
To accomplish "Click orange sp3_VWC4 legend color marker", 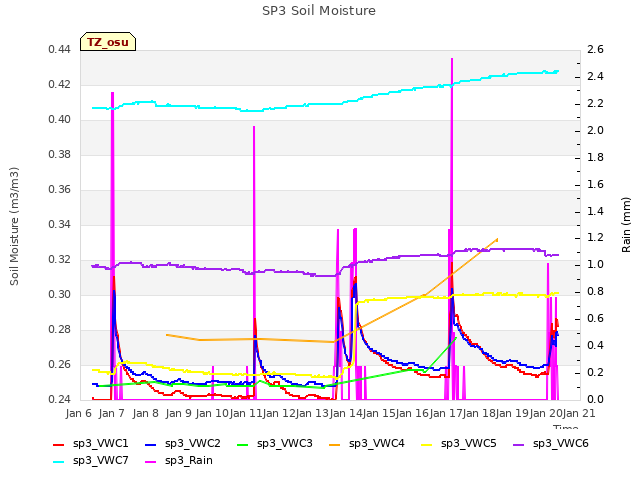I will tap(335, 445).
